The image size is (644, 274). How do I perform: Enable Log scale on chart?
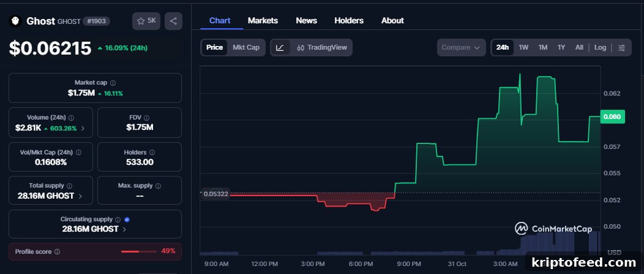pos(600,48)
